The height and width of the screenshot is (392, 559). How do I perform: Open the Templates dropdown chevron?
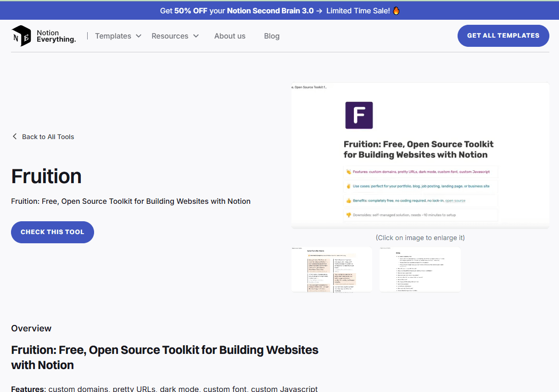(x=138, y=36)
